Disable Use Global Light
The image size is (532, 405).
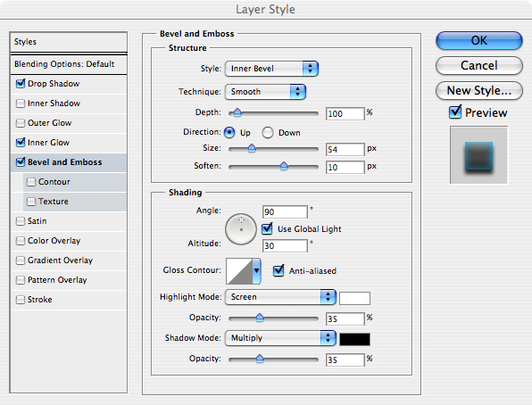(x=268, y=228)
